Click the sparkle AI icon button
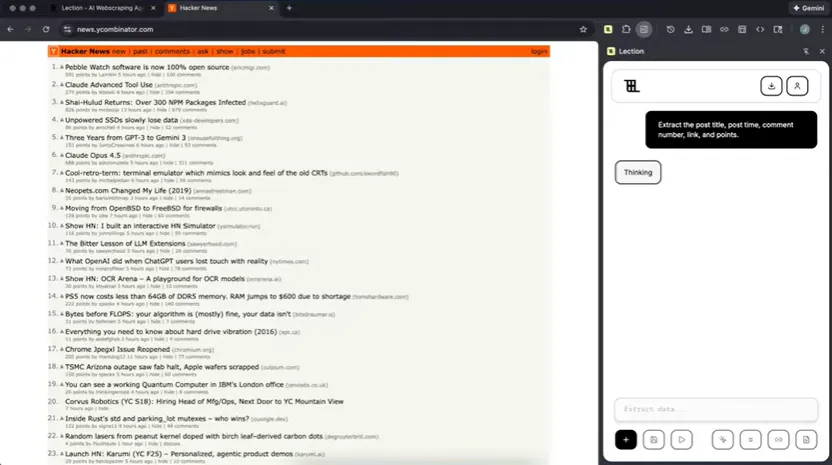The image size is (832, 465). (x=722, y=439)
